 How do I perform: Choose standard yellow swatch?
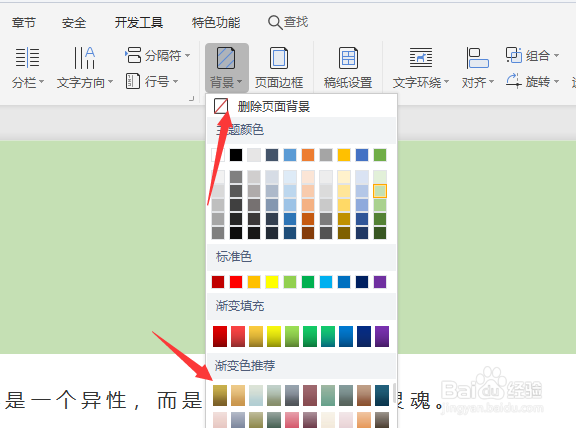(272, 282)
